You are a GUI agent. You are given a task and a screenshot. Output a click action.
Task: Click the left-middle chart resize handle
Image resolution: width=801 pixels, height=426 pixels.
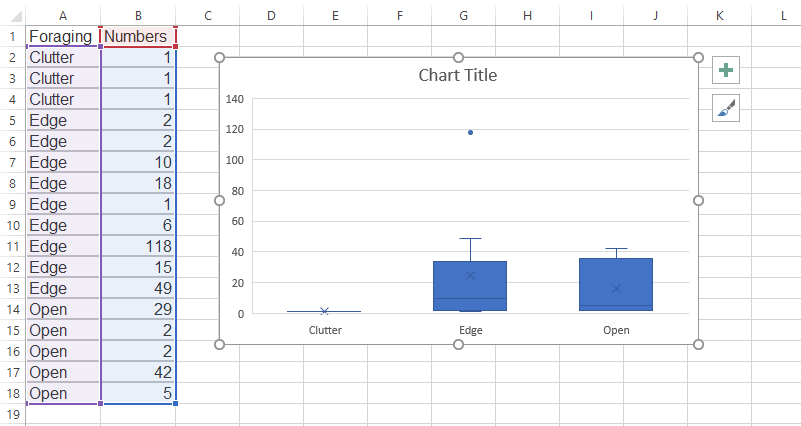coord(219,200)
